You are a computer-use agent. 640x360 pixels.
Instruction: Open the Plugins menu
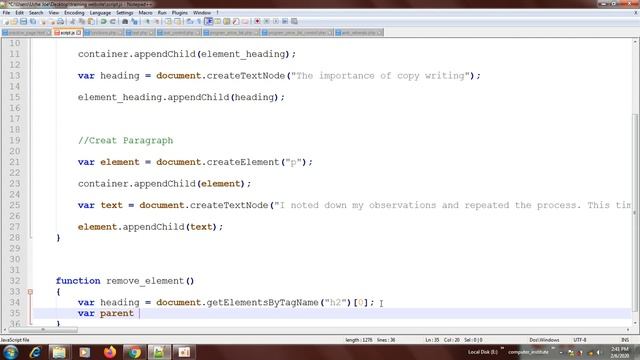(x=180, y=13)
